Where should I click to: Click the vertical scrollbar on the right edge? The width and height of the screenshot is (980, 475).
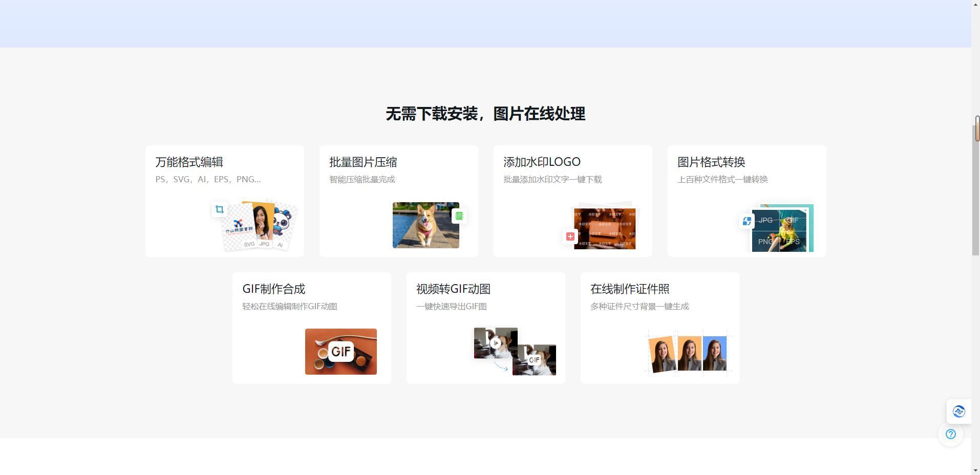point(976,128)
